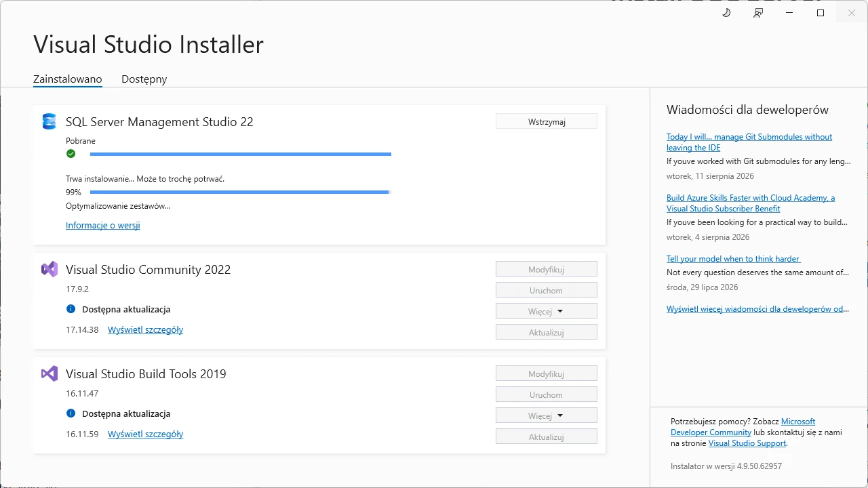Click the update info icon under Community 2022

click(x=71, y=309)
